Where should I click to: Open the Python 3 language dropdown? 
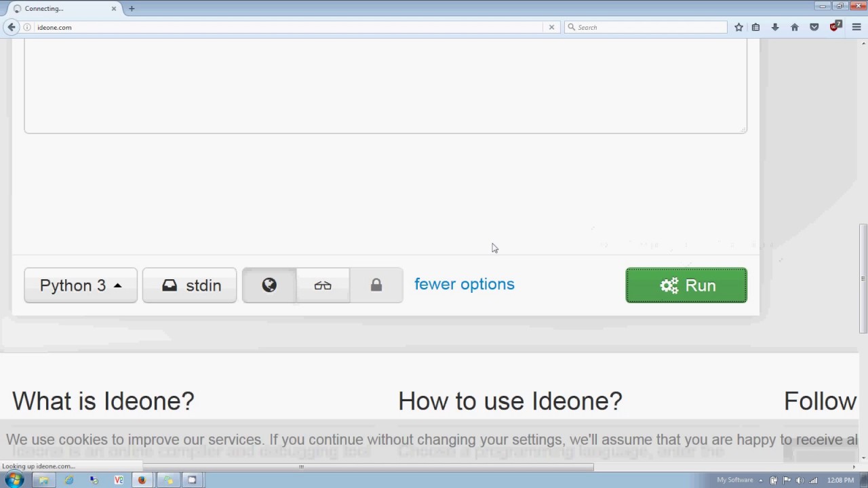81,285
